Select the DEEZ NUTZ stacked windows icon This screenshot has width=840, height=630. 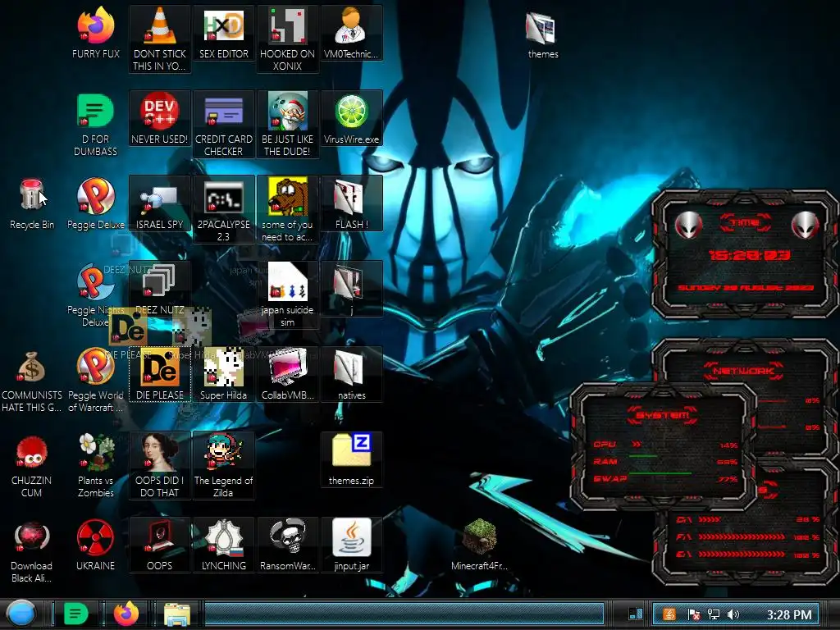[x=158, y=282]
